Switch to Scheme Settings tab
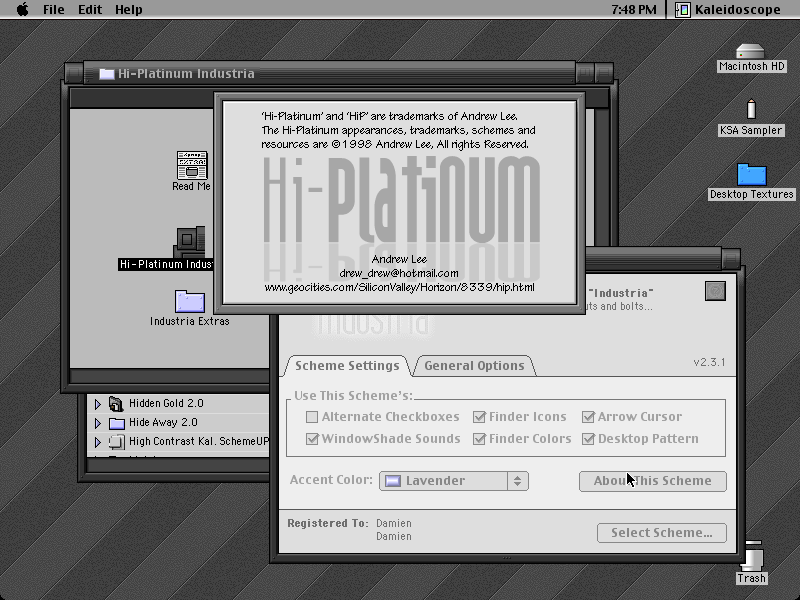 (347, 366)
